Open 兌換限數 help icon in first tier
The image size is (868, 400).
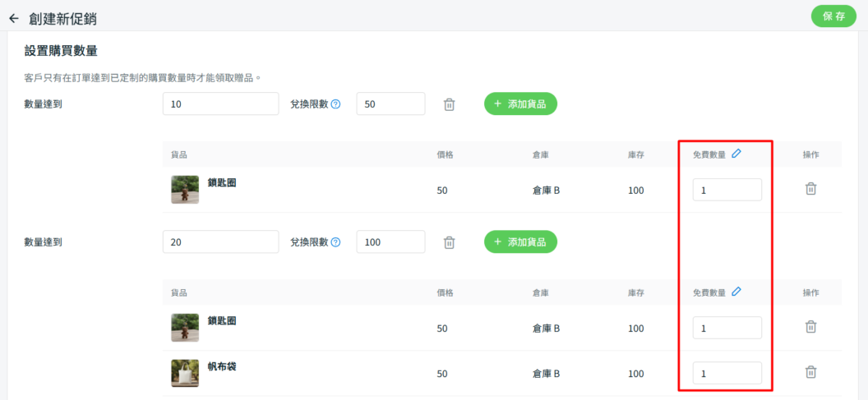point(335,104)
